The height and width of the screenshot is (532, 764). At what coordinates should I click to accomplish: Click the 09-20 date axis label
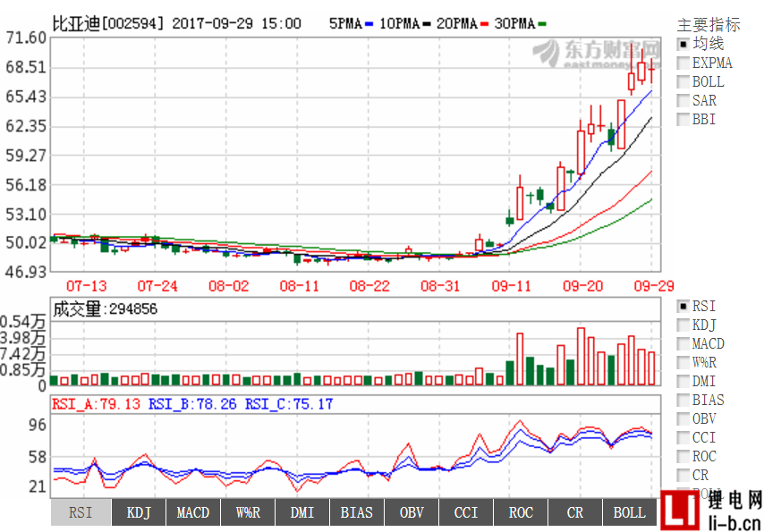pos(582,286)
